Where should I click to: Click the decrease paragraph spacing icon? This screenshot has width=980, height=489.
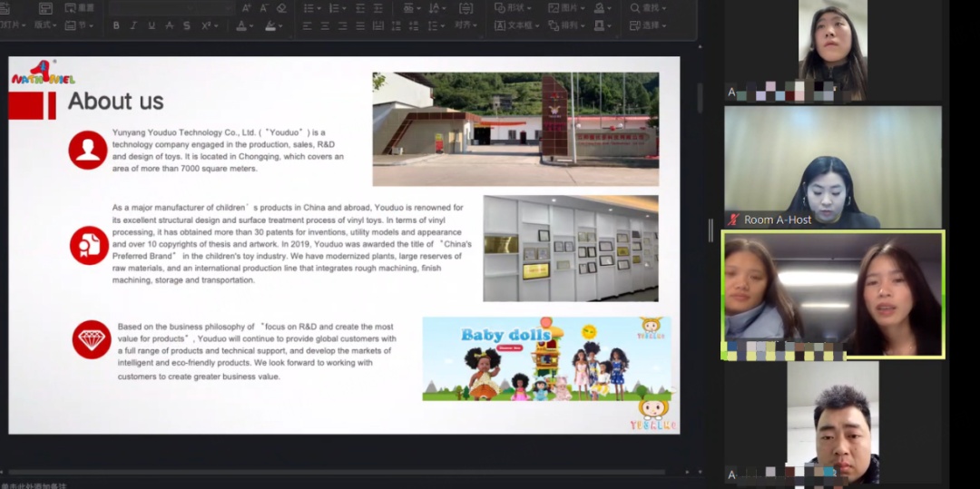coord(413,25)
